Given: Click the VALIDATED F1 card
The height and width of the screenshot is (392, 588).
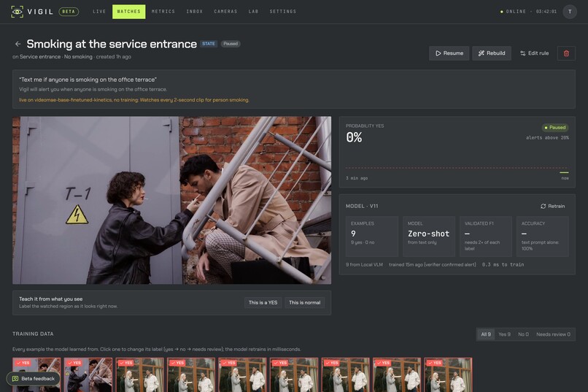Looking at the screenshot, I should (486, 237).
